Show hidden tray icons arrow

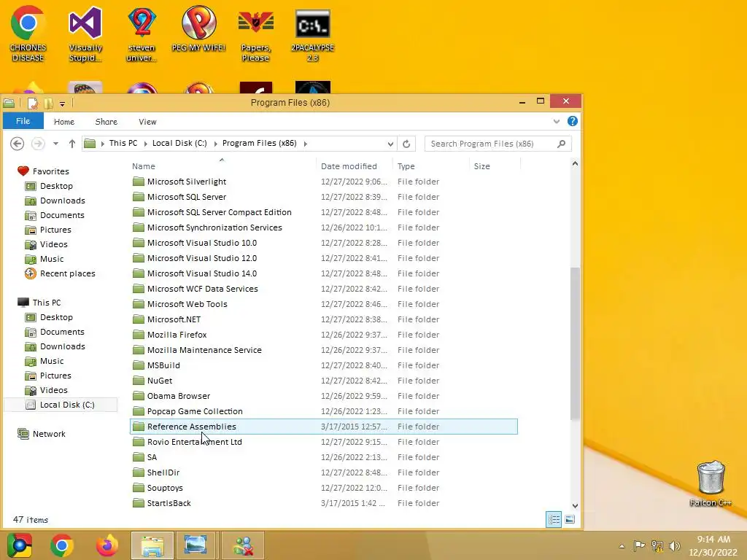pyautogui.click(x=622, y=546)
